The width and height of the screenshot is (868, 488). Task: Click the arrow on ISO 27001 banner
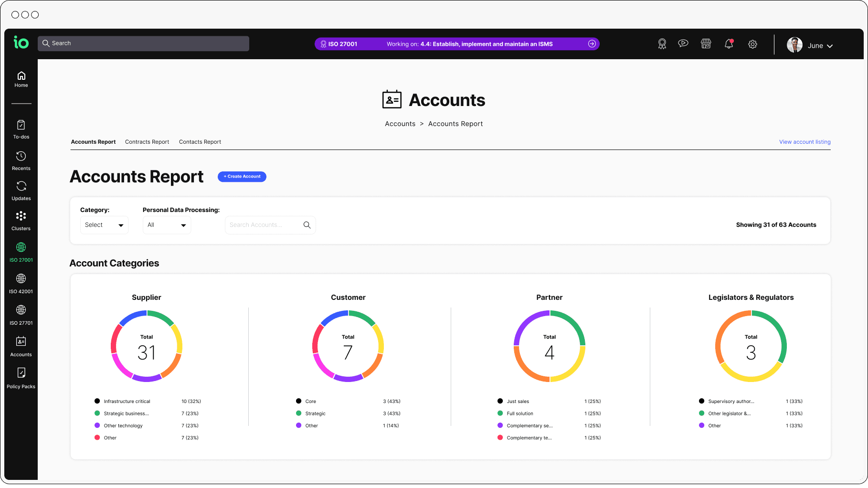(x=592, y=44)
